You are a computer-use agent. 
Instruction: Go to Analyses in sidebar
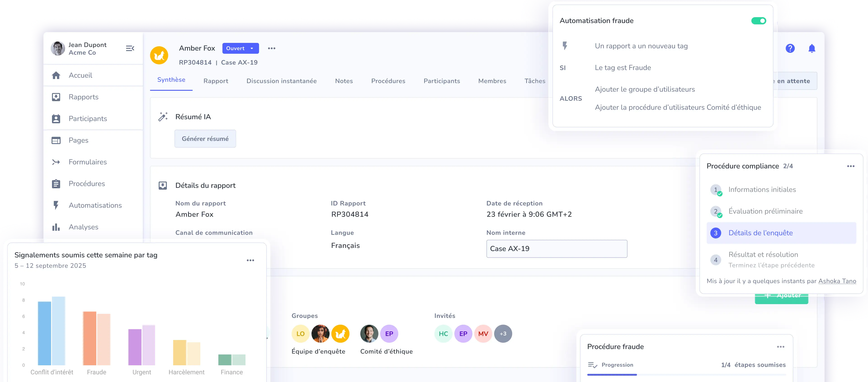(x=83, y=227)
